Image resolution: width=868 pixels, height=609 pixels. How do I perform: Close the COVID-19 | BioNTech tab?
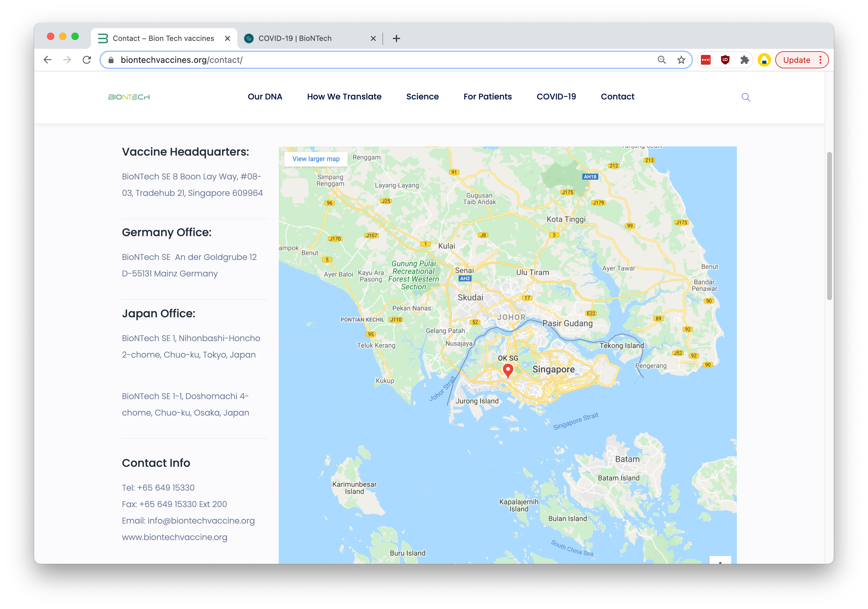coord(373,38)
